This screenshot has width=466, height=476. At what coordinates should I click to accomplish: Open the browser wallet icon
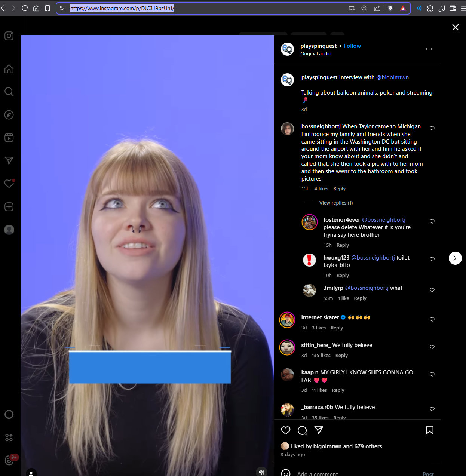(453, 8)
